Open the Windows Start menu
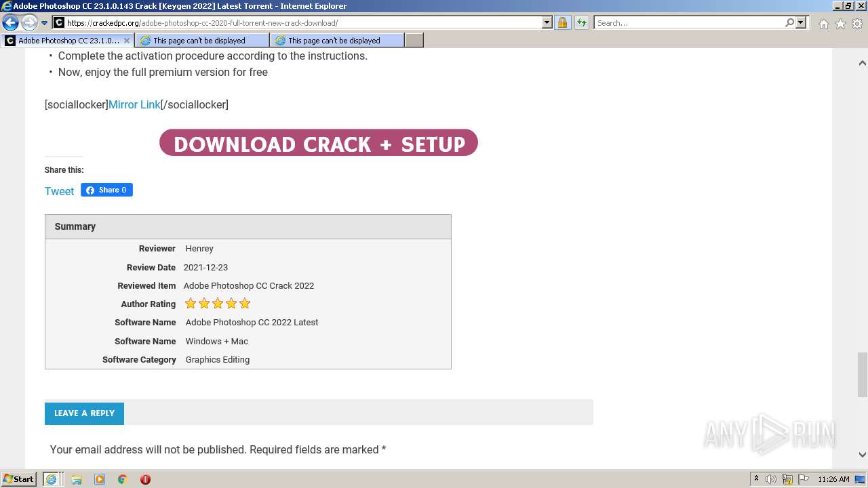 [19, 479]
